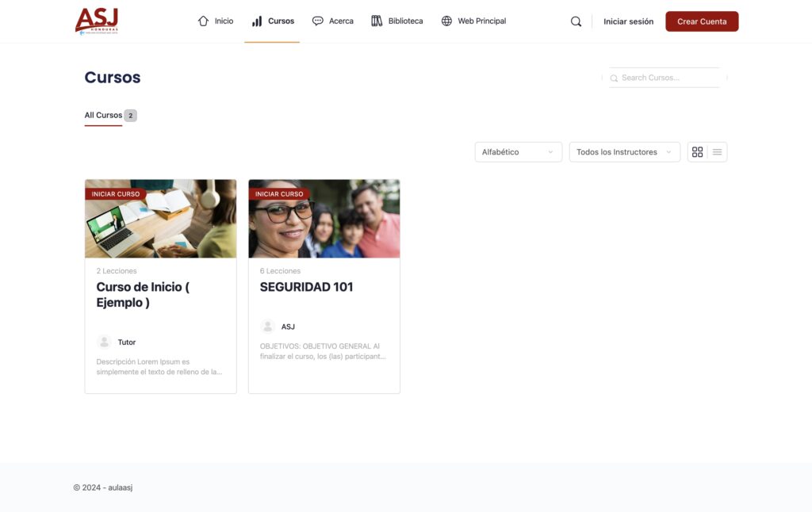Screen dimensions: 812x512
Task: Click the ASJ instructor avatar icon
Action: pos(268,327)
